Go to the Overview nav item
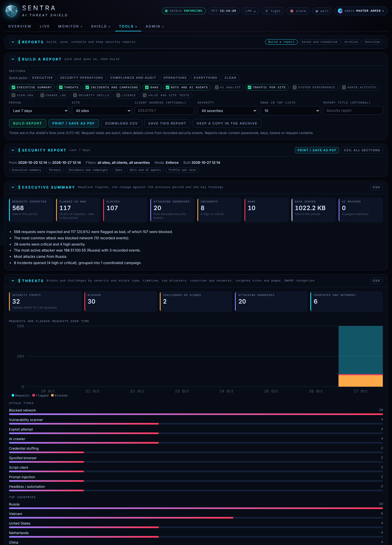 click(20, 26)
